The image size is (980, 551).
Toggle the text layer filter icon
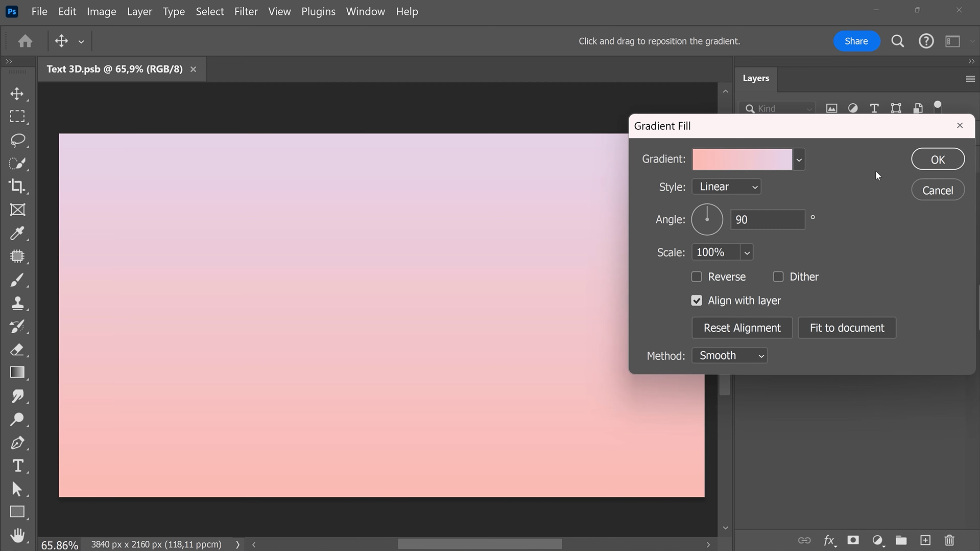(874, 108)
